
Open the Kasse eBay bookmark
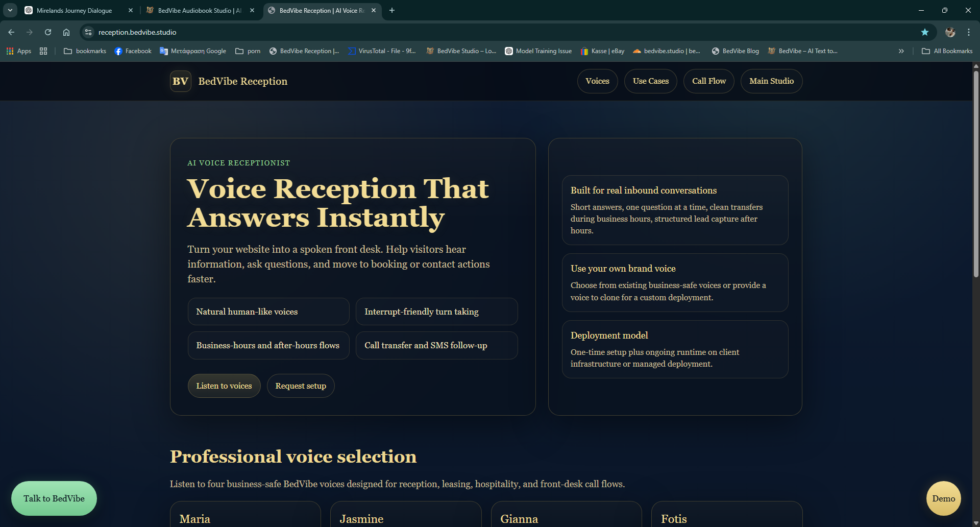[603, 51]
